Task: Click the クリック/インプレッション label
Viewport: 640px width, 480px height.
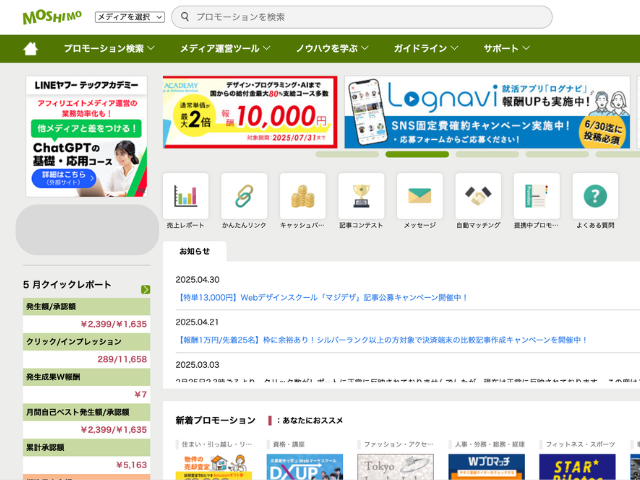Action: pyautogui.click(x=73, y=342)
